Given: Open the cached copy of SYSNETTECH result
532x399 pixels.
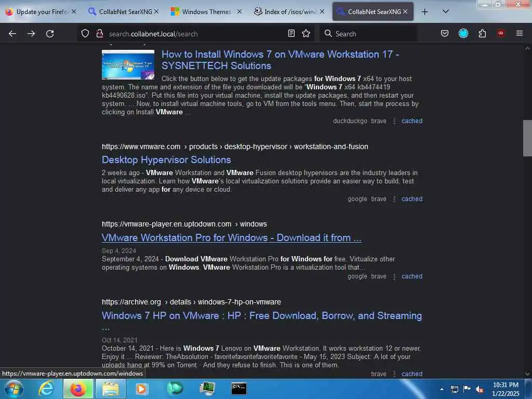Looking at the screenshot, I should tap(412, 121).
